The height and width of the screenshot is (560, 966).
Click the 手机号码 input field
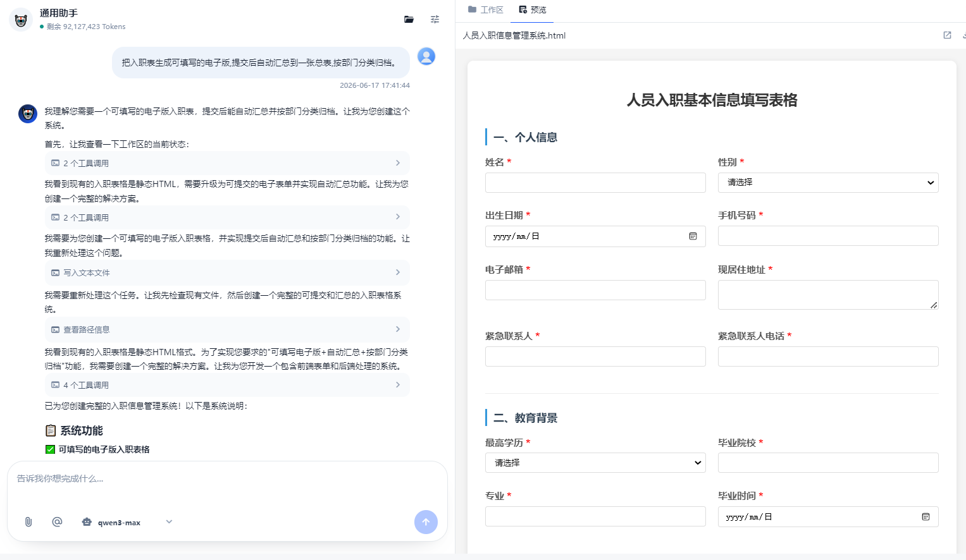[828, 236]
